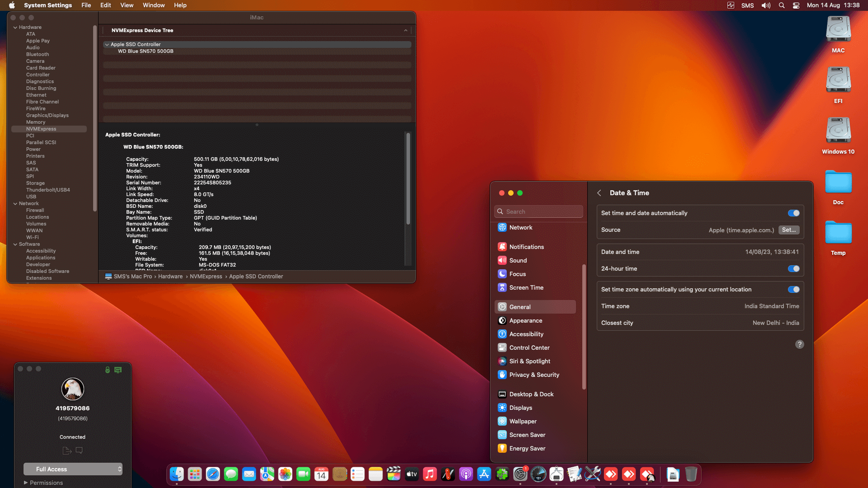Open Displays settings in the sidebar

click(535, 408)
